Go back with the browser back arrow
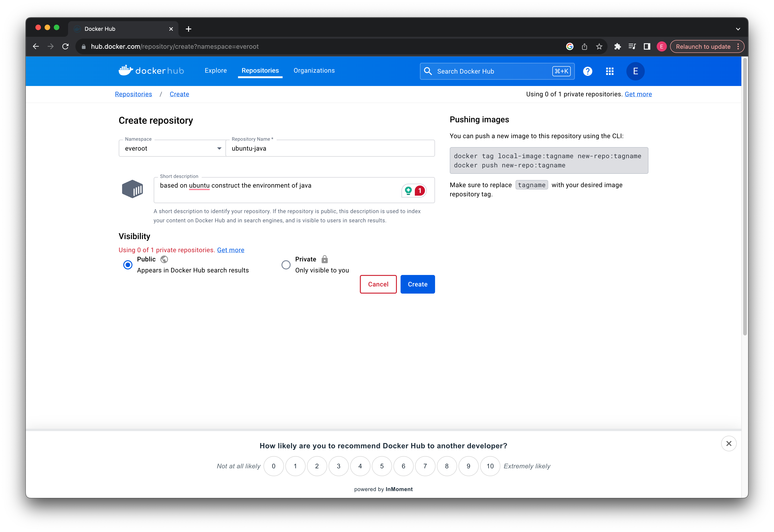The image size is (774, 532). pyautogui.click(x=36, y=46)
